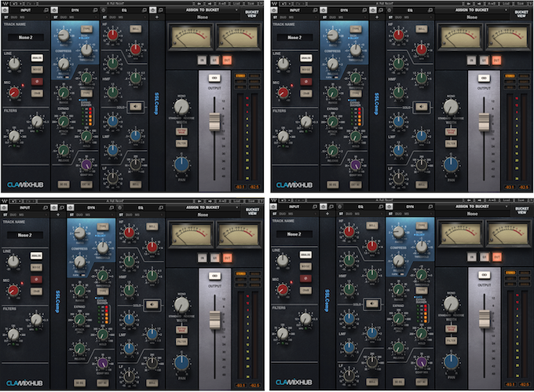Switch meters to OUT in bottom-right window
Screen dimensions: 534x392
click(x=497, y=257)
